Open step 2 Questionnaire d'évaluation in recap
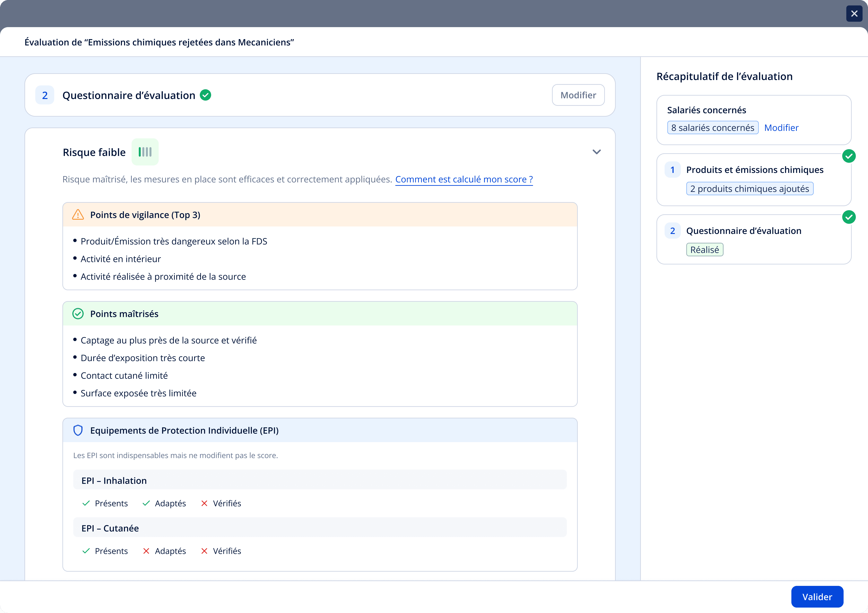 click(x=743, y=231)
